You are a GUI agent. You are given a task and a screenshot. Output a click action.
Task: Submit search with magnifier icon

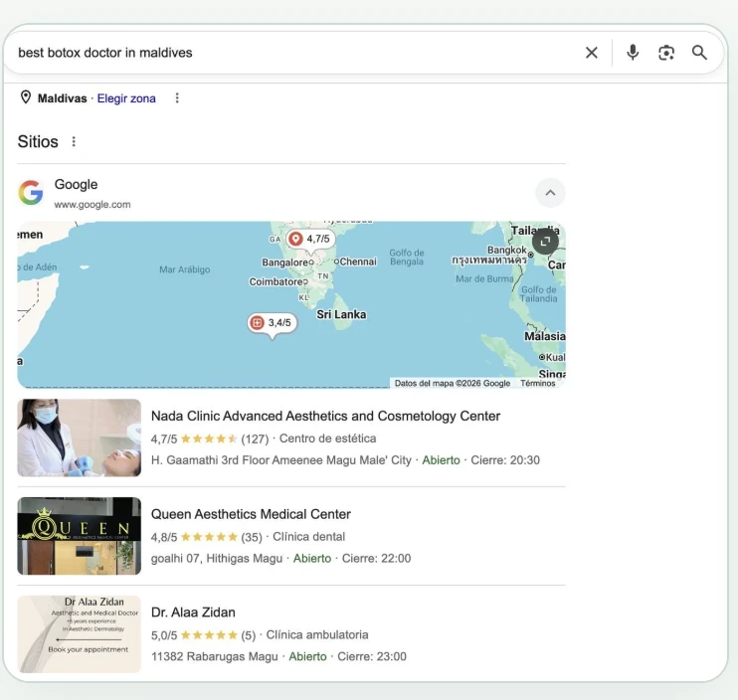[x=699, y=53]
